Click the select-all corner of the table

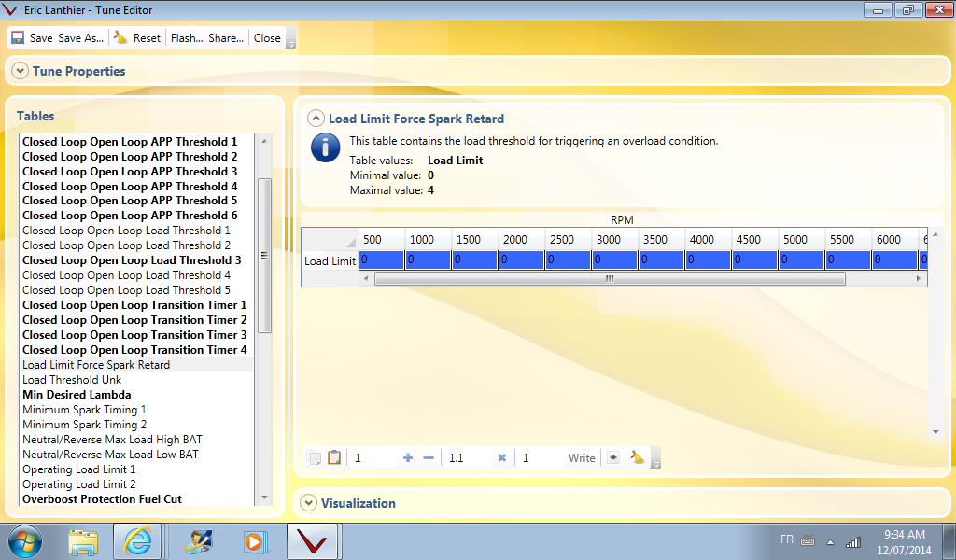tap(330, 240)
